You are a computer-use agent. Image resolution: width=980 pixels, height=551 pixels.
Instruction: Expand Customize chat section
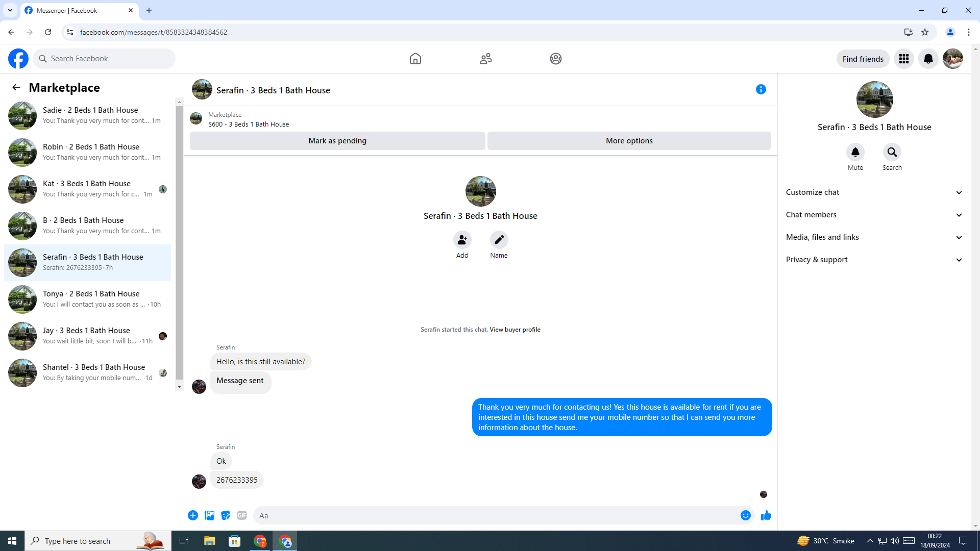874,192
